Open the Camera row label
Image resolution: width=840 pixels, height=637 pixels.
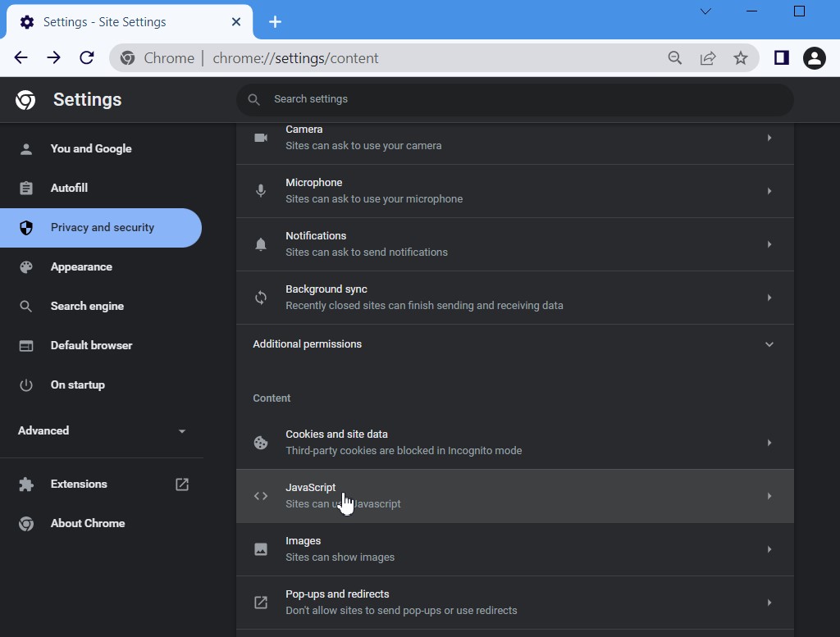304,130
